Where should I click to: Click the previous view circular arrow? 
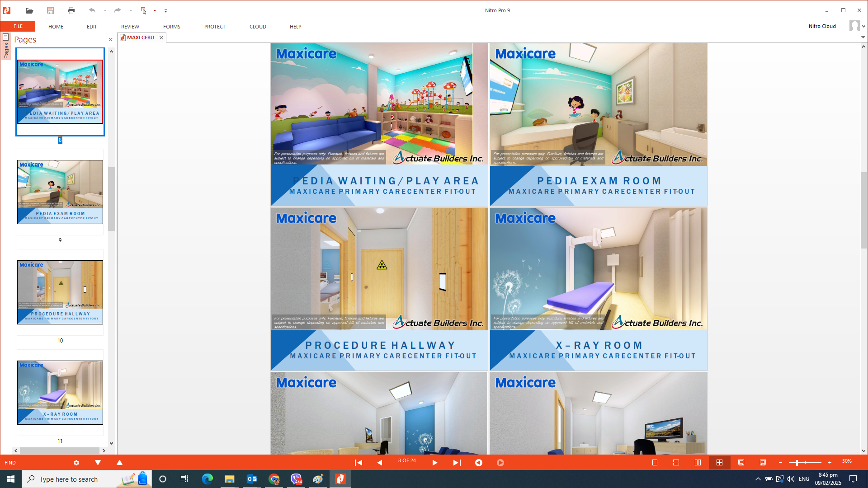pos(478,463)
